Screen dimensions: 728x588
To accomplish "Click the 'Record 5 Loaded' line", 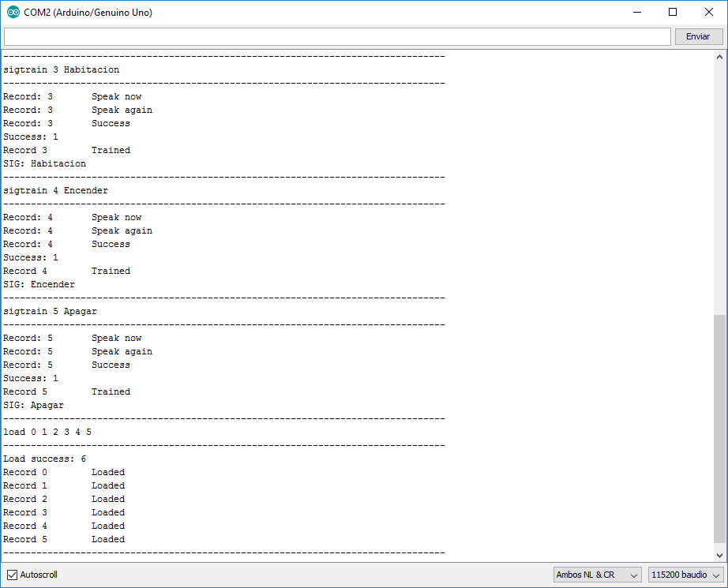I will point(64,539).
